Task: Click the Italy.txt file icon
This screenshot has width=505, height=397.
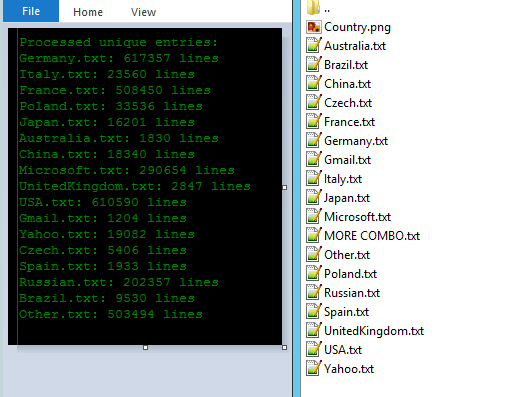Action: point(313,179)
